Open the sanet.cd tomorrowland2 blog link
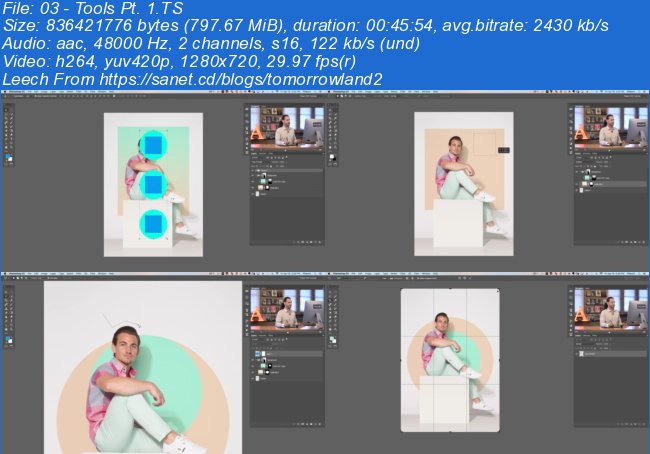650x454 pixels. click(x=241, y=79)
